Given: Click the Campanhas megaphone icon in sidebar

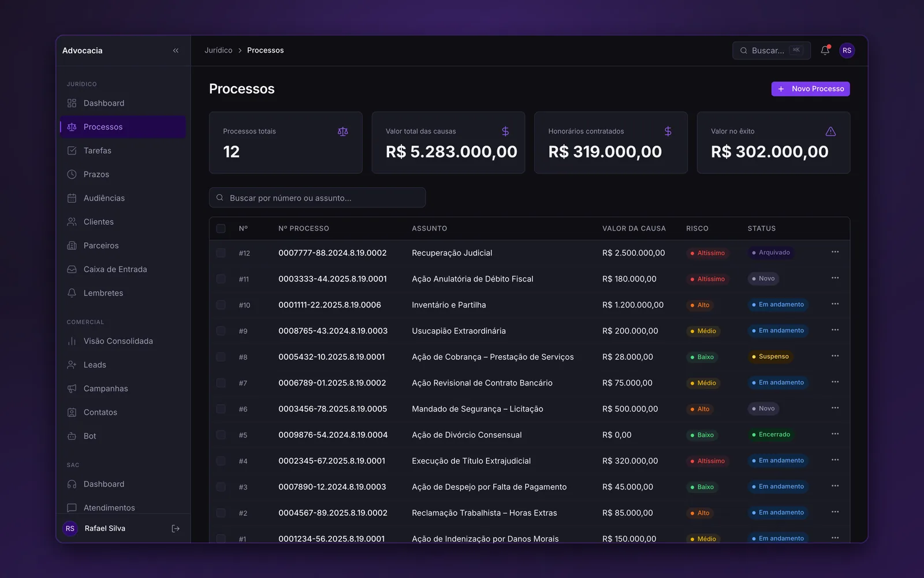Looking at the screenshot, I should click(x=72, y=388).
